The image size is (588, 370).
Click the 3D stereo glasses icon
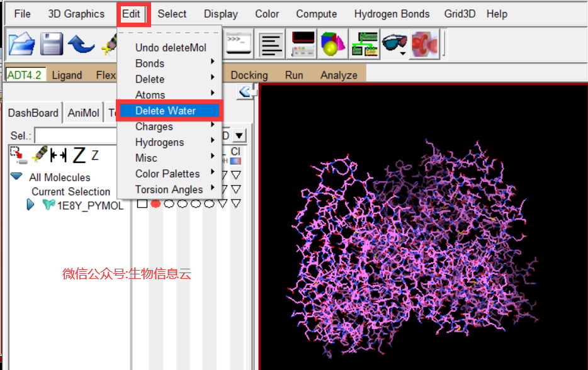coord(395,42)
